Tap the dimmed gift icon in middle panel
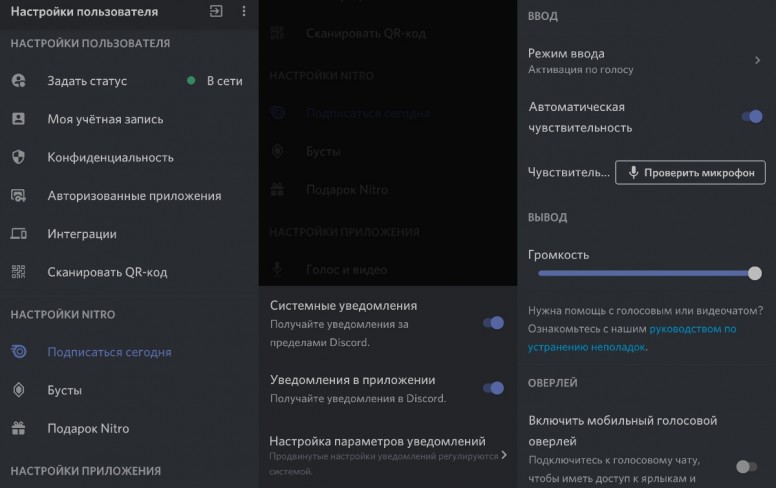The width and height of the screenshot is (776, 488). [x=277, y=190]
